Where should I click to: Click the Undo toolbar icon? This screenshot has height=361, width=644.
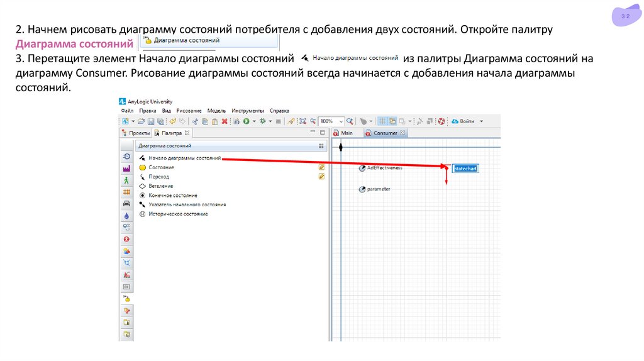coord(172,121)
